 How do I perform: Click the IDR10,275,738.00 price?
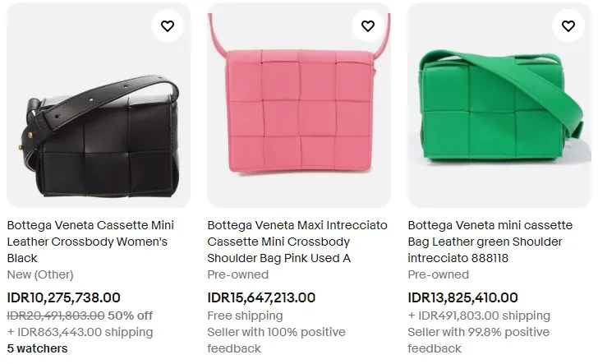[64, 298]
